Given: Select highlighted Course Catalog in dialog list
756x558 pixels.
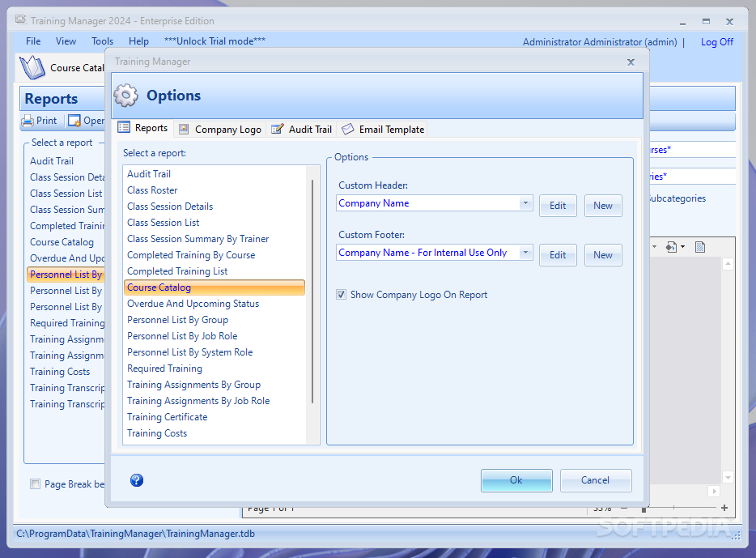Looking at the screenshot, I should click(x=214, y=288).
